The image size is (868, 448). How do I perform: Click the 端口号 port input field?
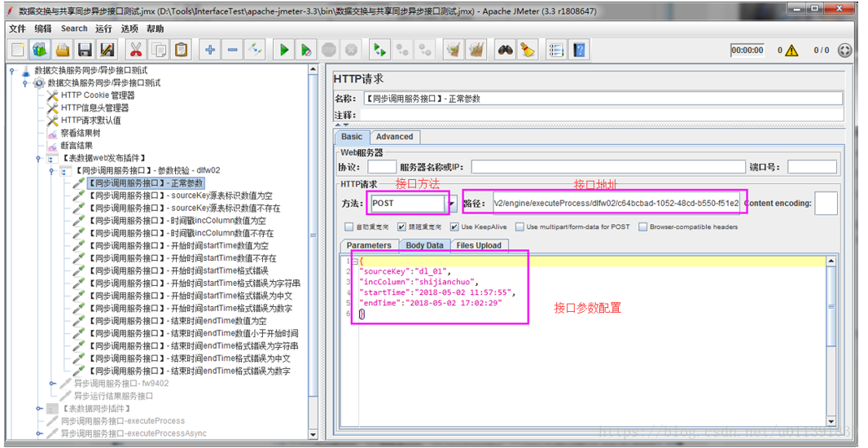[812, 167]
